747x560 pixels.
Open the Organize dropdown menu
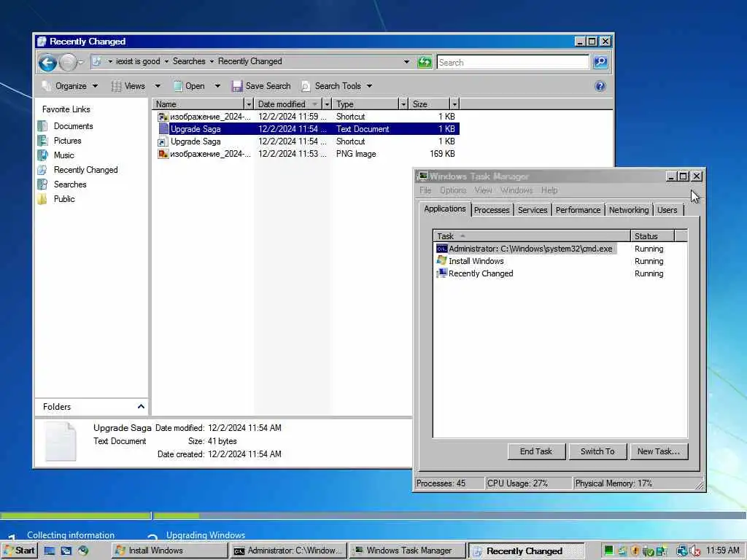95,86
